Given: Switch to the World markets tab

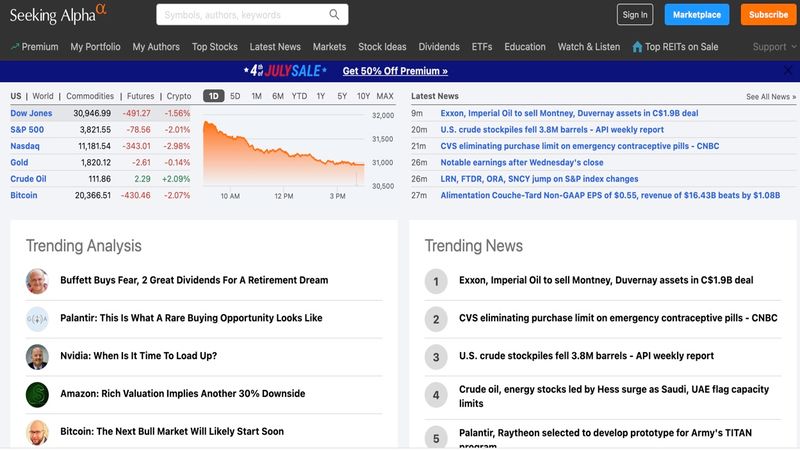Looking at the screenshot, I should pyautogui.click(x=43, y=96).
